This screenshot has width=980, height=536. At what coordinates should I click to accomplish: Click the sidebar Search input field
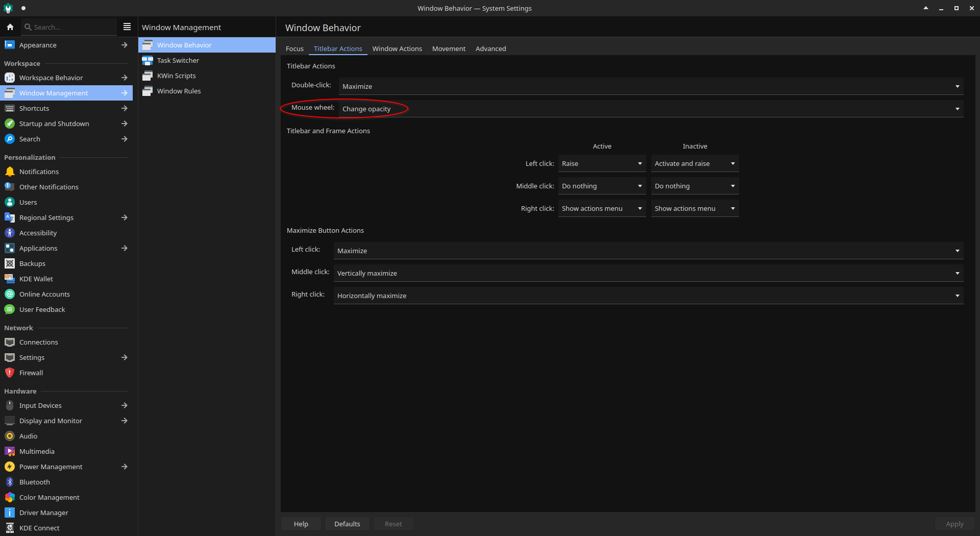point(71,27)
